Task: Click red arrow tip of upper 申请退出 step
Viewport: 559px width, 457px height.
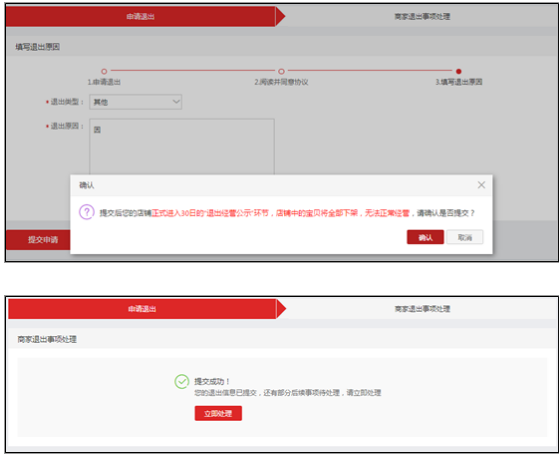Action: click(x=281, y=16)
